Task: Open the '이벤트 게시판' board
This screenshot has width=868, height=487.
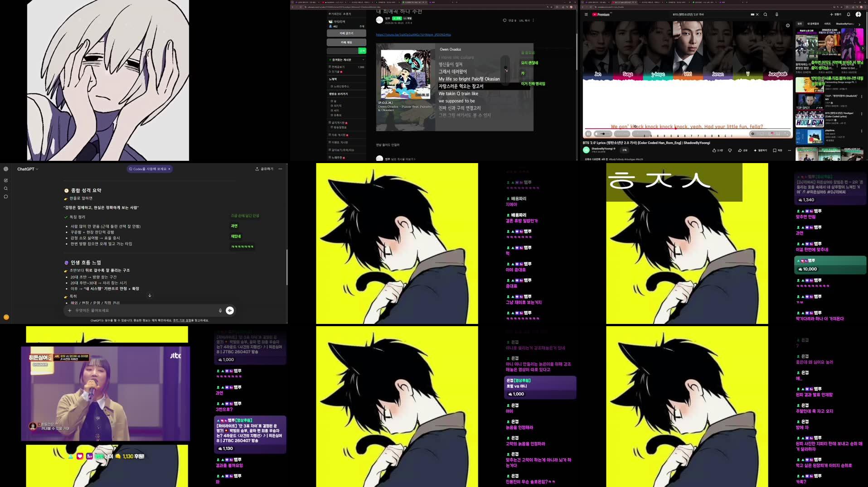Action: (339, 142)
